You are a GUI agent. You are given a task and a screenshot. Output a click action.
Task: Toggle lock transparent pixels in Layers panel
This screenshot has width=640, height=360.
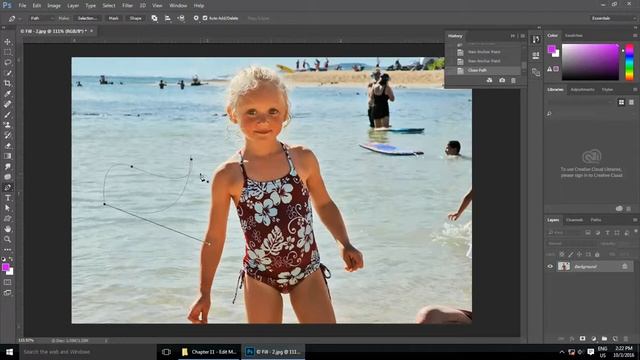pos(562,254)
